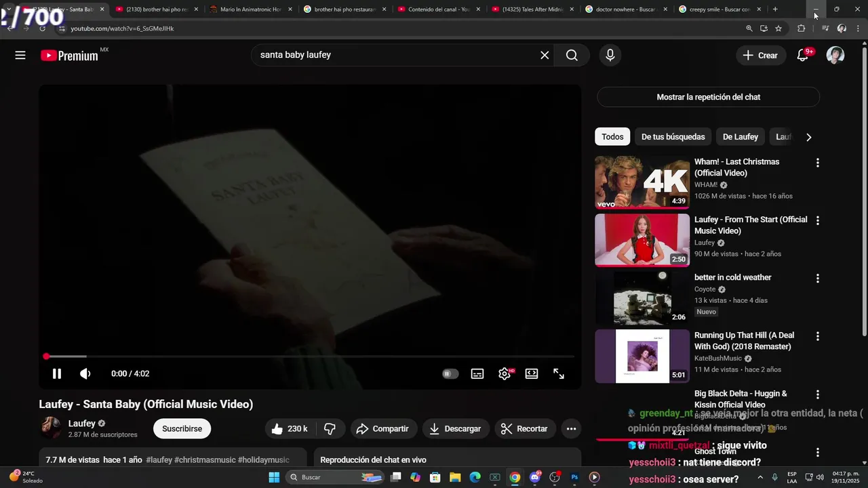Screen dimensions: 868x488
Task: Open the browser extensions puzzle icon
Action: pos(802,28)
